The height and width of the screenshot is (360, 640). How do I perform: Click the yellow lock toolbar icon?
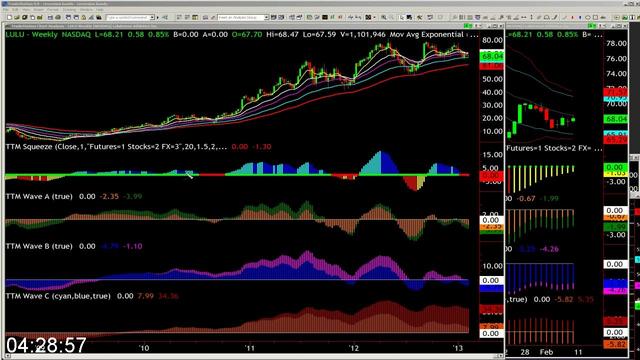[83, 18]
